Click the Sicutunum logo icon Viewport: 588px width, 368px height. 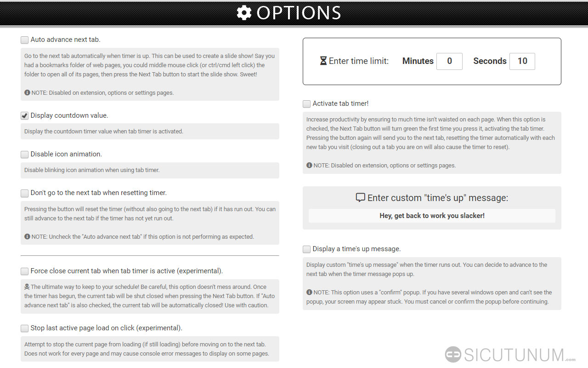453,355
